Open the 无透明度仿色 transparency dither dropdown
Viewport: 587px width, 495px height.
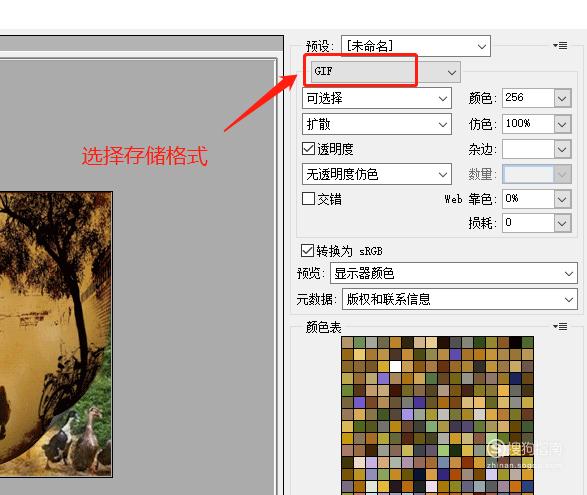click(x=377, y=174)
